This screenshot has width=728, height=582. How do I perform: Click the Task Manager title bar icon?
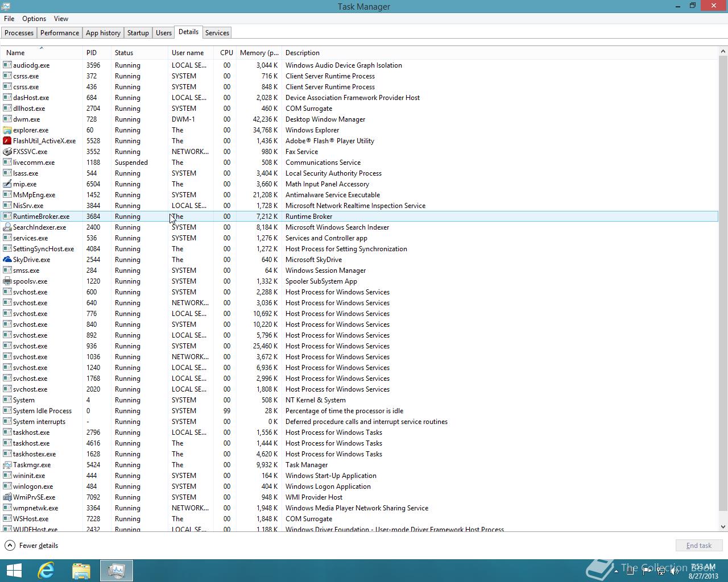point(5,6)
